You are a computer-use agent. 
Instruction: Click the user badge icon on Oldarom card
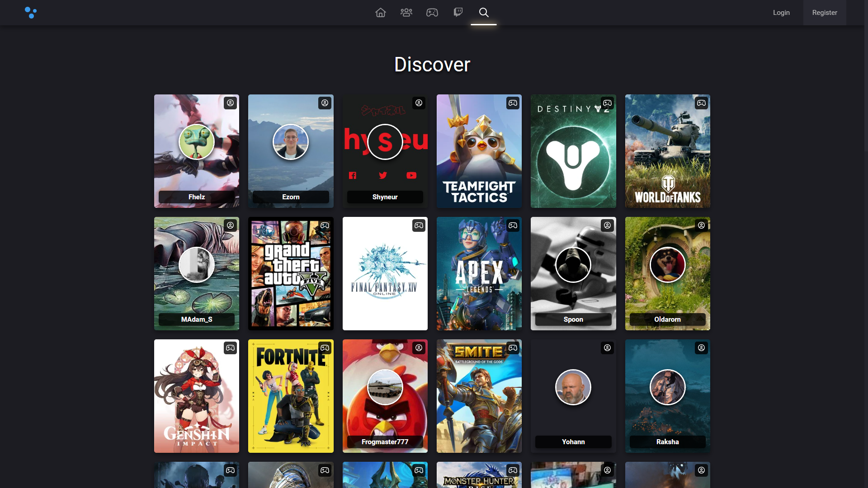702,225
